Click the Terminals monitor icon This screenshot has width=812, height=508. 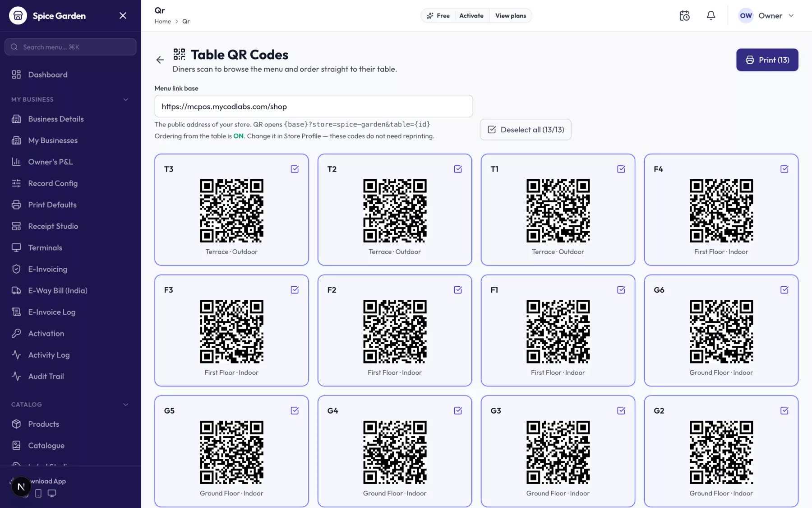tap(16, 247)
